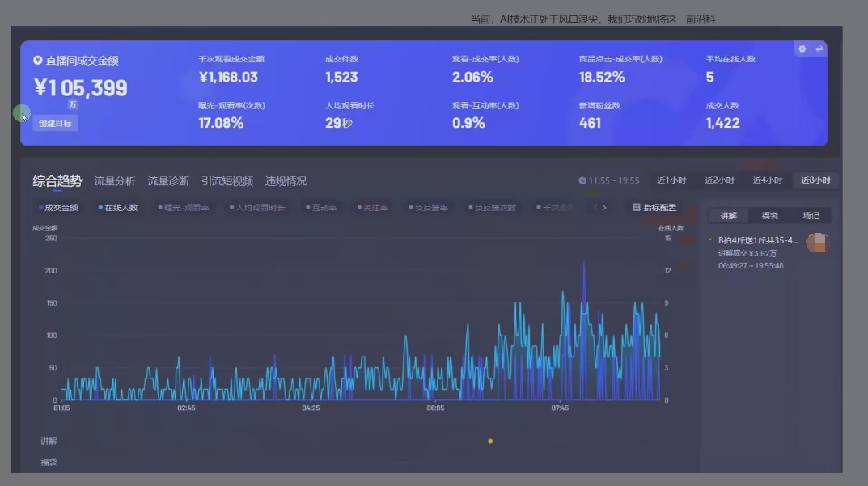Switch to the 福袋 tab in right panel
868x486 pixels.
(770, 215)
